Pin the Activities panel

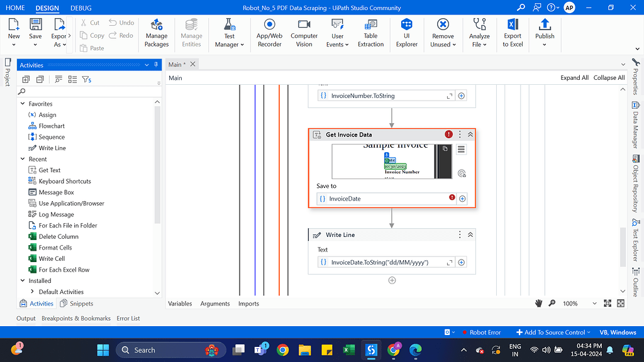pyautogui.click(x=155, y=65)
